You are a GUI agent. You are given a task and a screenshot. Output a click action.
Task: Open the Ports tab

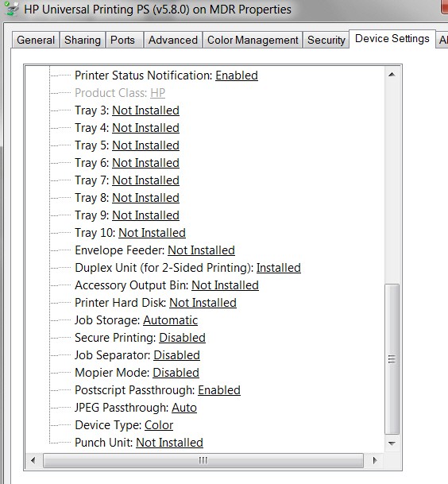(x=123, y=40)
